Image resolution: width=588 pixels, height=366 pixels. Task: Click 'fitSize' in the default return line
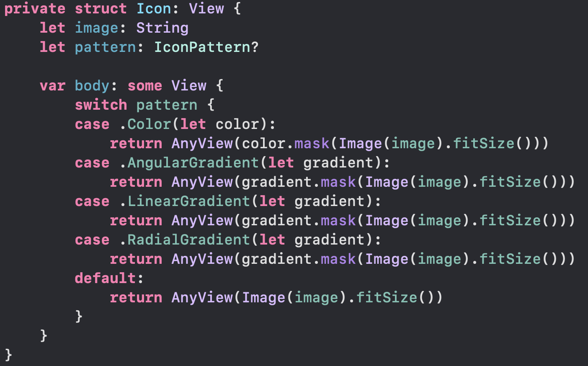click(387, 298)
